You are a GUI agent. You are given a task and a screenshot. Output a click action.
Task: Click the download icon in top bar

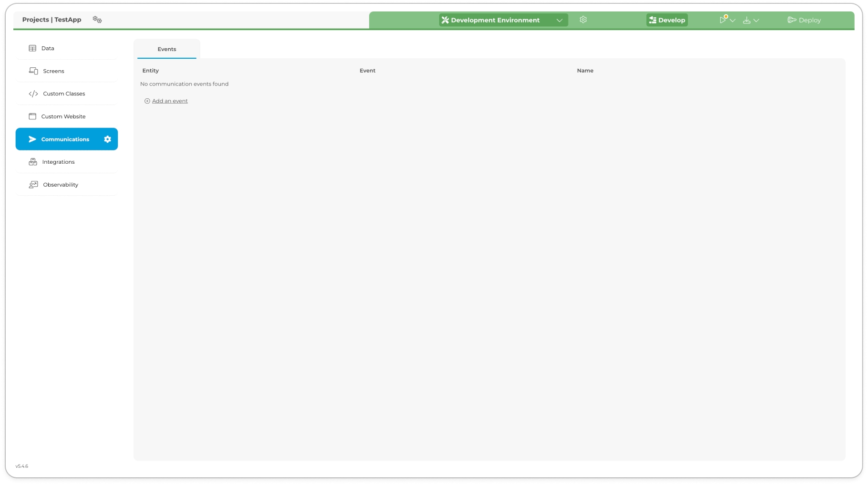coord(746,20)
